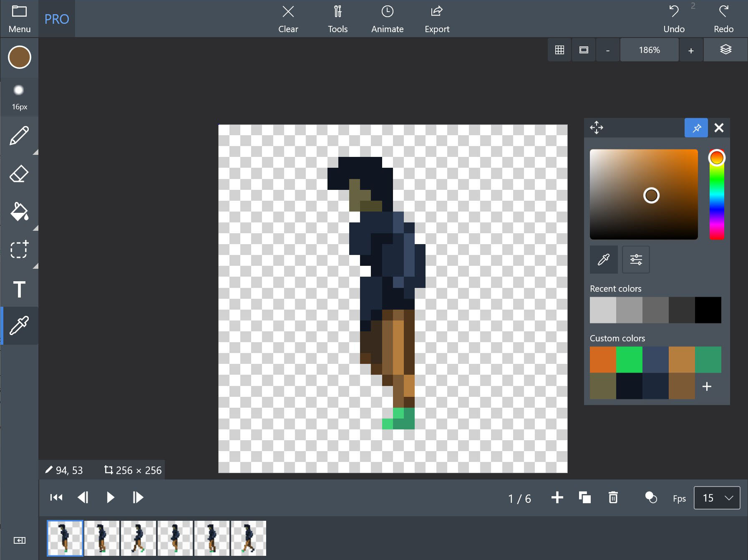Activate the rectangular Selection tool
This screenshot has height=560, width=748.
pos(19,250)
